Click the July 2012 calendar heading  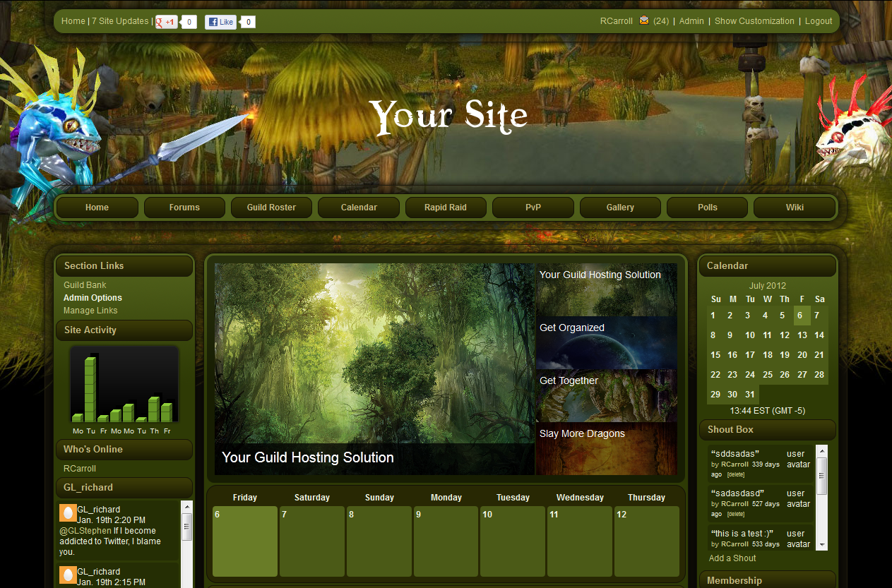coord(768,286)
